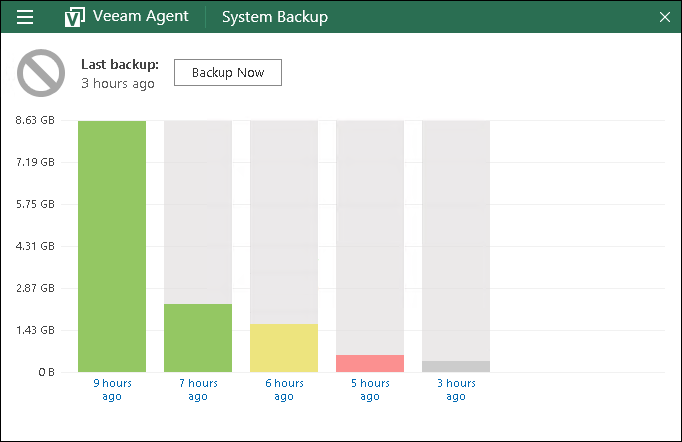The width and height of the screenshot is (682, 442).
Task: Click the Veeam logo icon
Action: [74, 17]
